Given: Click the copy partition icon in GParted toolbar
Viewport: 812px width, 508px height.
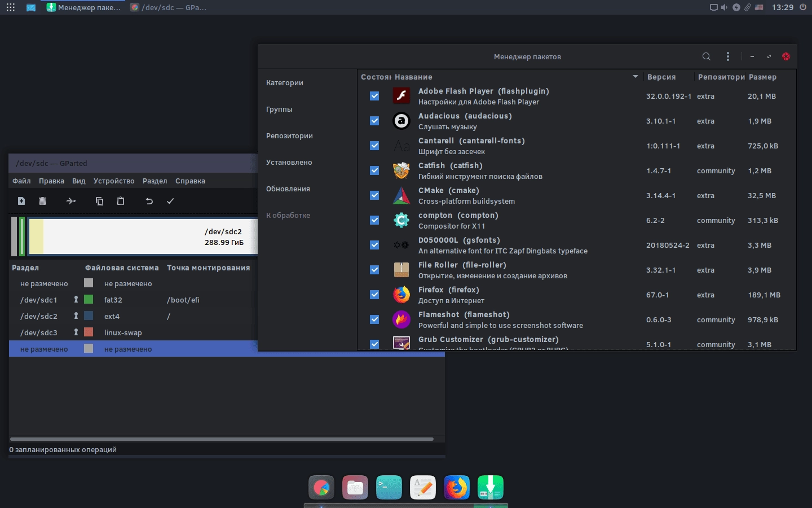Looking at the screenshot, I should coord(100,201).
